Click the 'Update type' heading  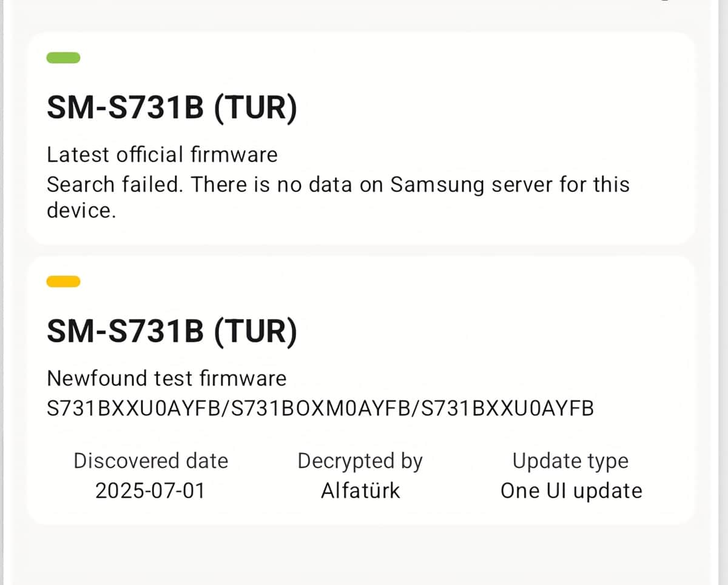570,461
